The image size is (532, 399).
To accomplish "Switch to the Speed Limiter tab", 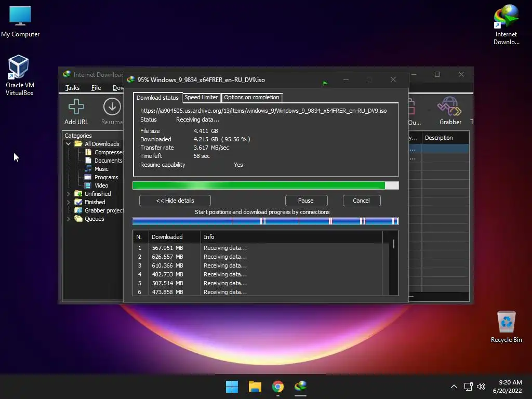I will pyautogui.click(x=201, y=97).
